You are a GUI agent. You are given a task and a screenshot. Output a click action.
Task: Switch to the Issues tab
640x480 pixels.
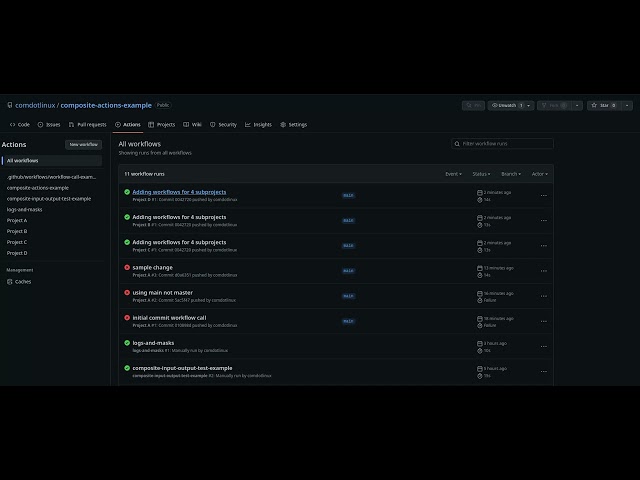pyautogui.click(x=49, y=124)
